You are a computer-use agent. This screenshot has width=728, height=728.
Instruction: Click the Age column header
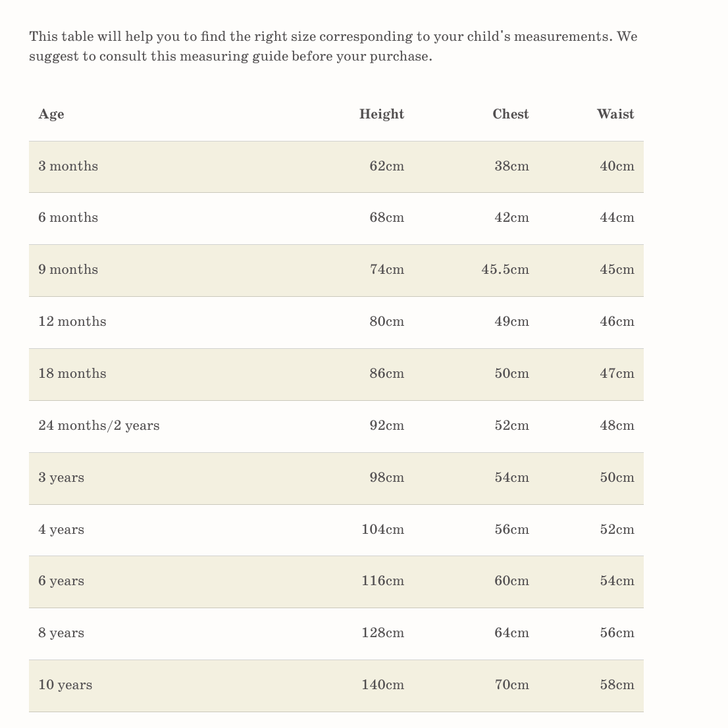point(51,115)
